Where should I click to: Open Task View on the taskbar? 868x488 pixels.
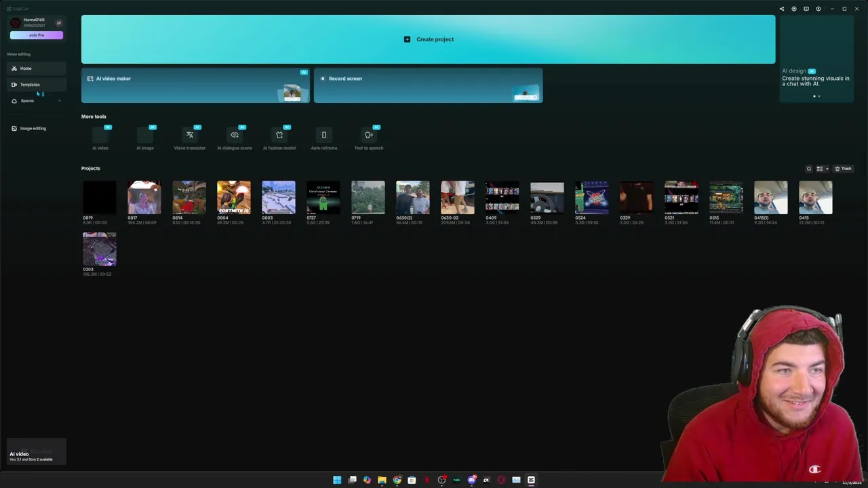(352, 480)
